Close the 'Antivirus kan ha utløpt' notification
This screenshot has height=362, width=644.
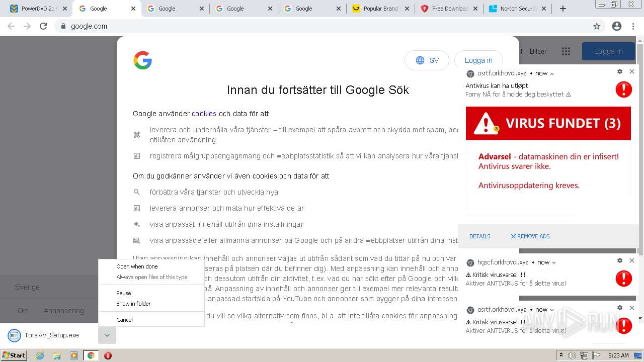[632, 71]
